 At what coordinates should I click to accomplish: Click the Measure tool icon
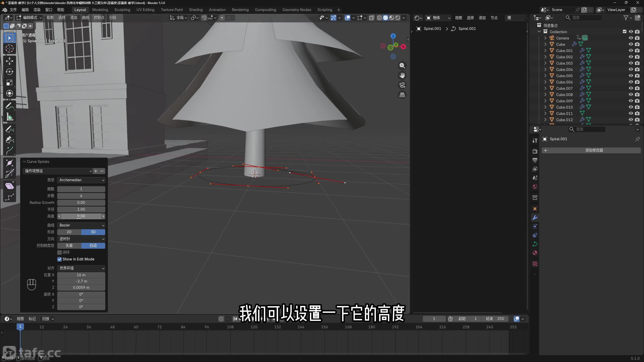[10, 117]
